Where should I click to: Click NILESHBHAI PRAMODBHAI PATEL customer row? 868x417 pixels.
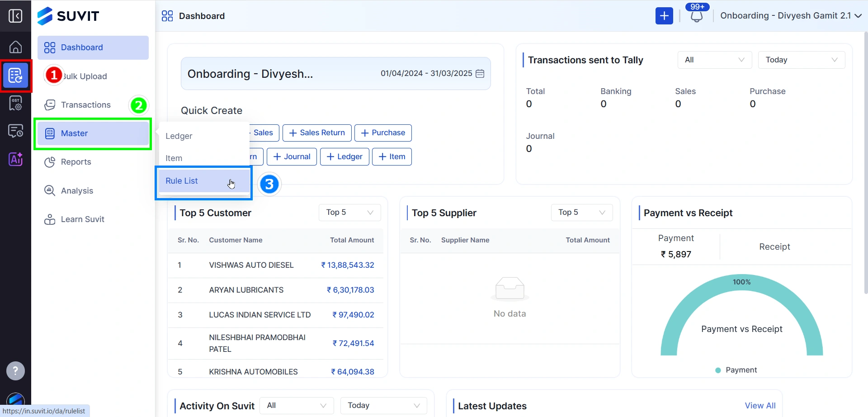tap(275, 343)
